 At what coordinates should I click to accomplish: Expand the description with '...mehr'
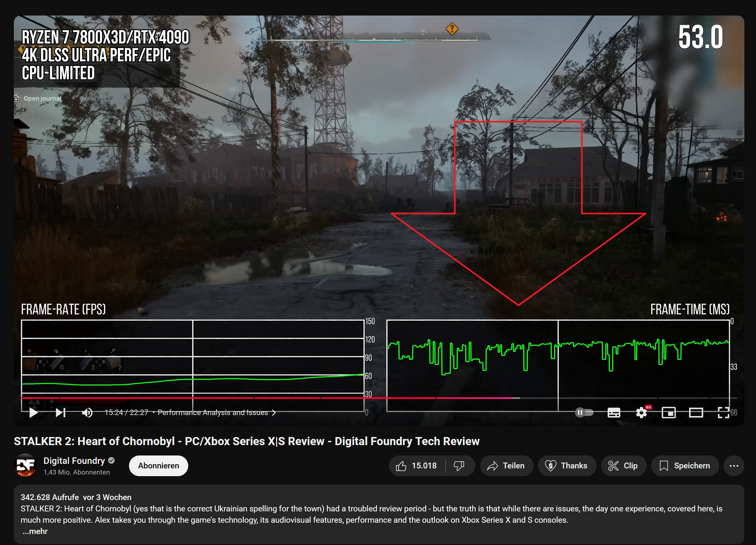click(34, 531)
